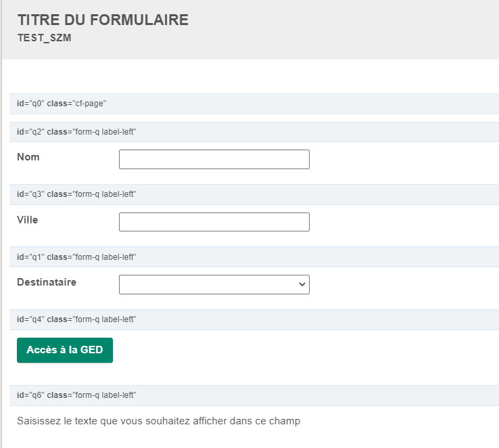The width and height of the screenshot is (499, 448).
Task: Click the Destinataire dropdown chevron arrow
Action: coord(302,285)
